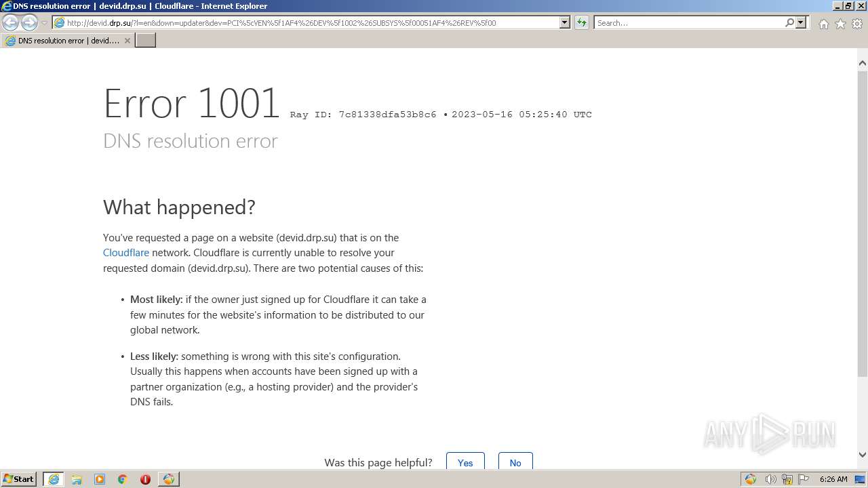Go back with the browser Back arrow
The width and height of the screenshot is (868, 488).
11,23
